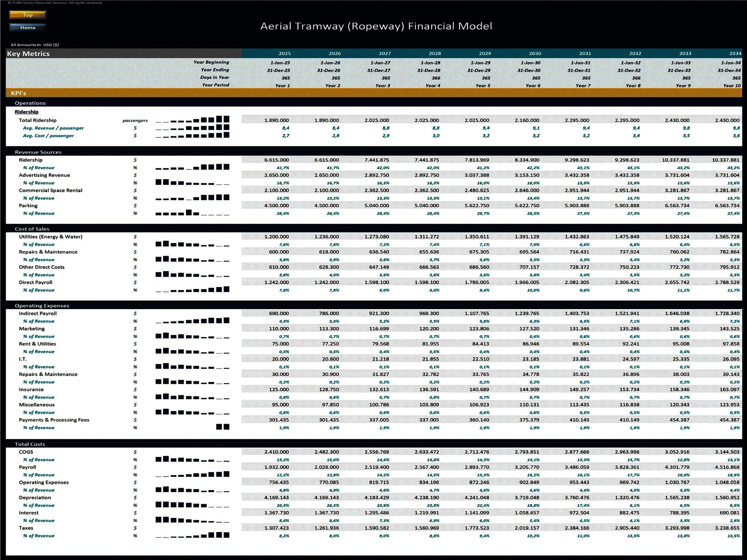Image resolution: width=747 pixels, height=560 pixels.
Task: Select the Marketing row label
Action: coord(32,329)
